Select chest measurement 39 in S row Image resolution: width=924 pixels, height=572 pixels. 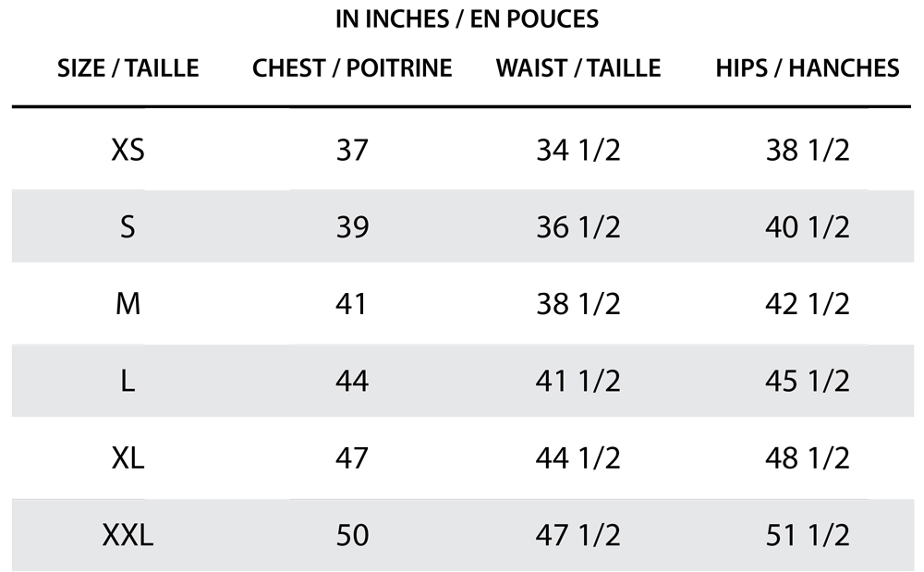(x=352, y=226)
